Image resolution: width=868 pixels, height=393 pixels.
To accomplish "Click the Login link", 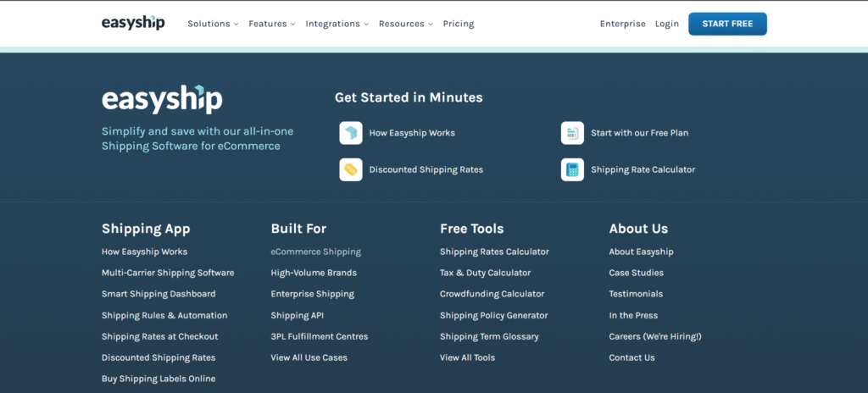I will (666, 24).
